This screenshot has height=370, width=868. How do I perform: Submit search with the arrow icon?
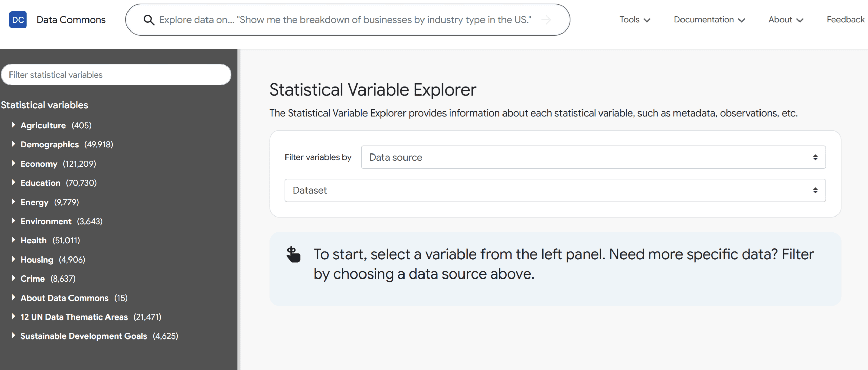click(x=546, y=20)
